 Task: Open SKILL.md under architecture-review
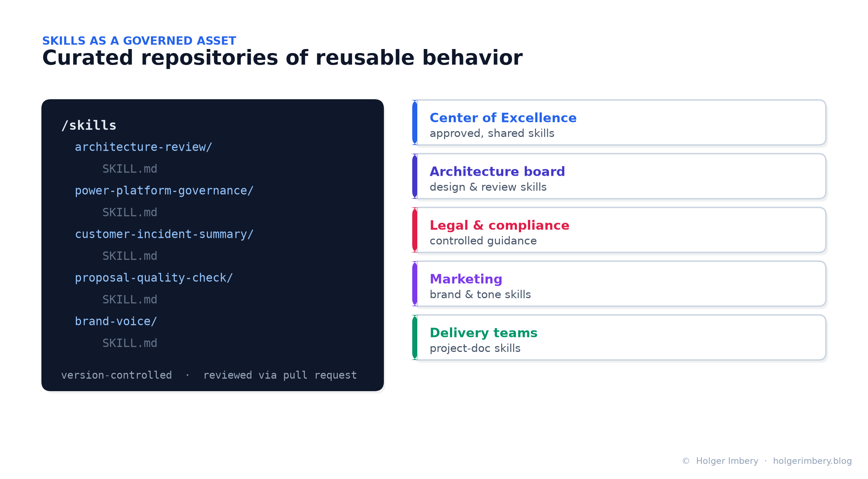point(130,169)
